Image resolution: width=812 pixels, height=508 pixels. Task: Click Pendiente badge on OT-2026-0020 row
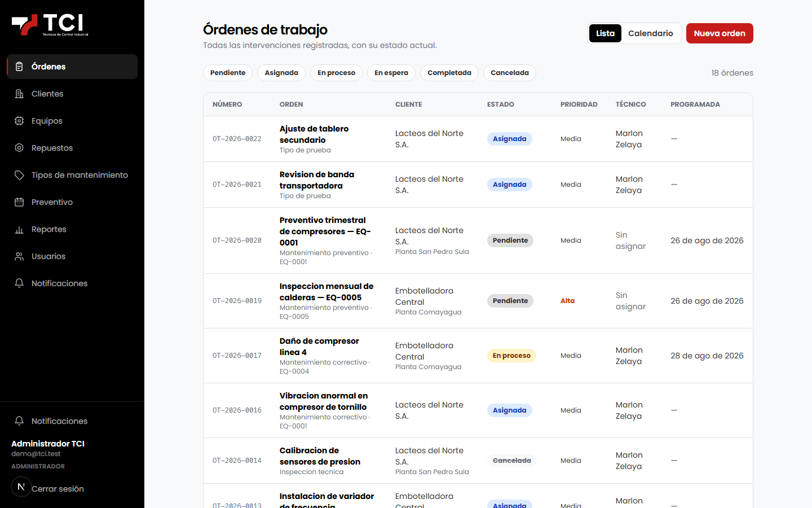coord(510,240)
